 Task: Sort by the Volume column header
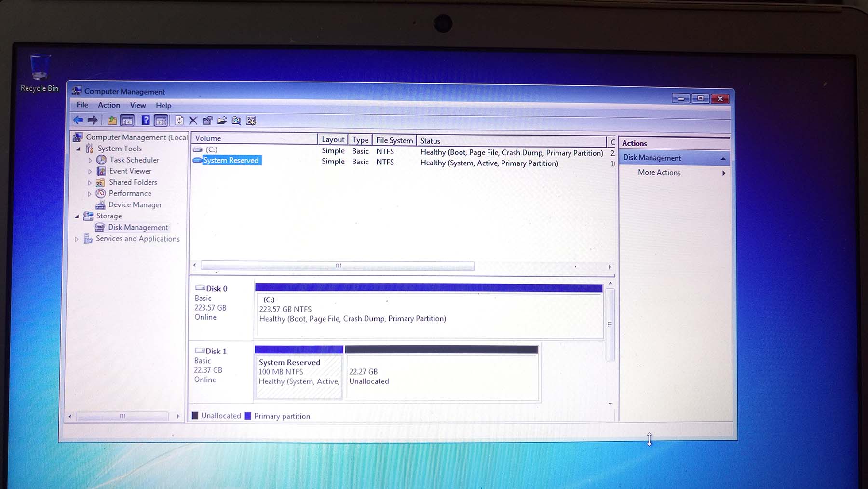(x=255, y=138)
